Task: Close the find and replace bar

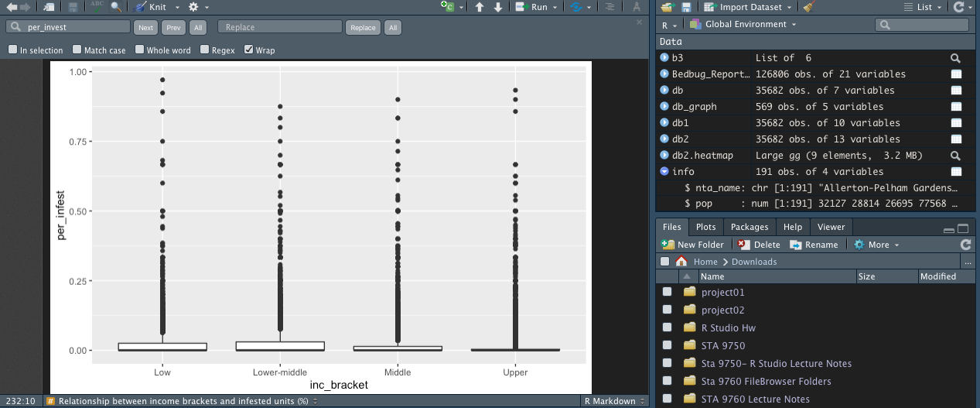Action: [x=639, y=22]
